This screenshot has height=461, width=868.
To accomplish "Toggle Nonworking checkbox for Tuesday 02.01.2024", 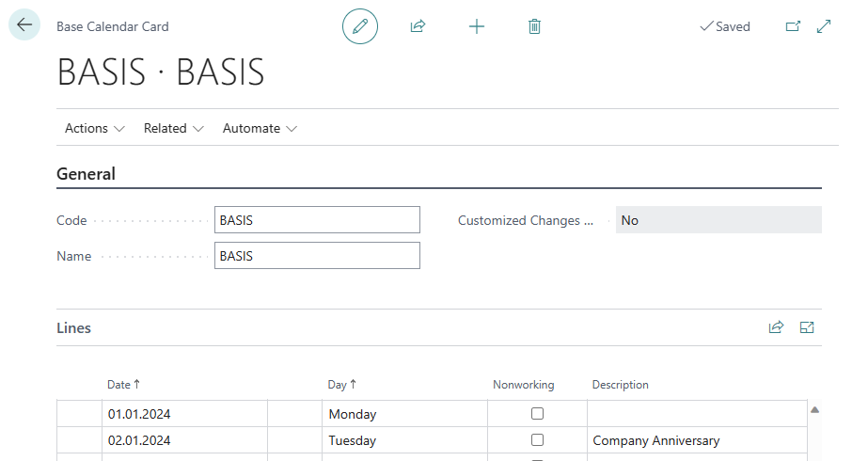I will tap(537, 439).
